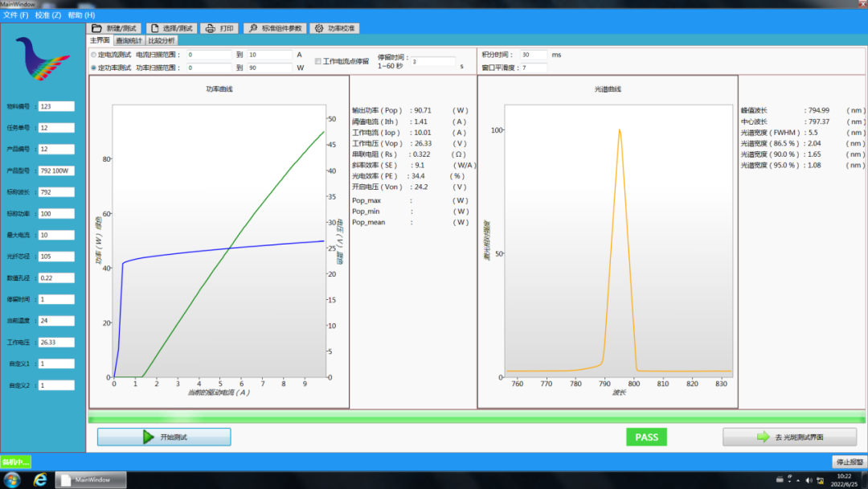Click the 打印 printer icon

coord(210,28)
